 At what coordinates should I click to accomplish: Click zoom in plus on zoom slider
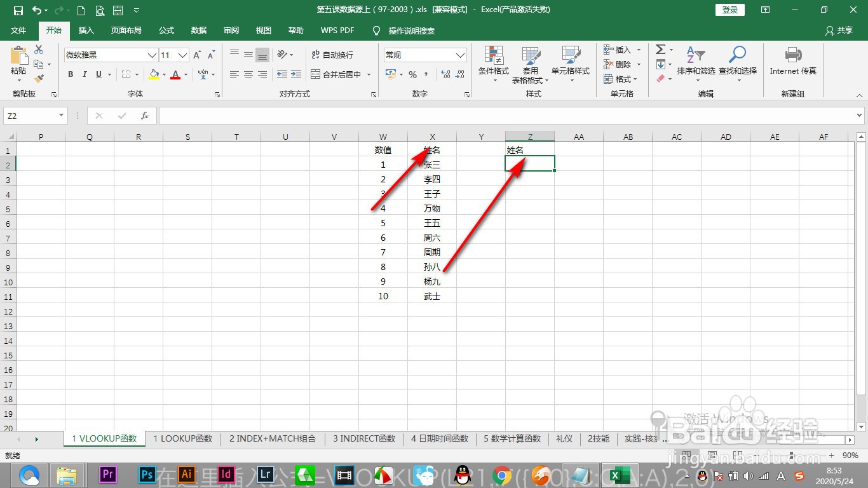click(831, 456)
